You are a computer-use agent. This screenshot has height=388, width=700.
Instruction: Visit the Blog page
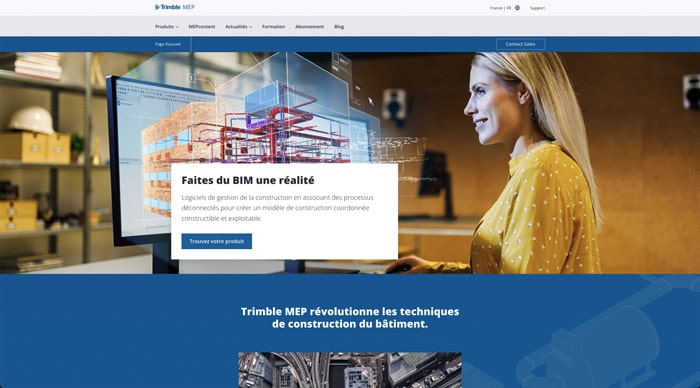click(x=339, y=27)
